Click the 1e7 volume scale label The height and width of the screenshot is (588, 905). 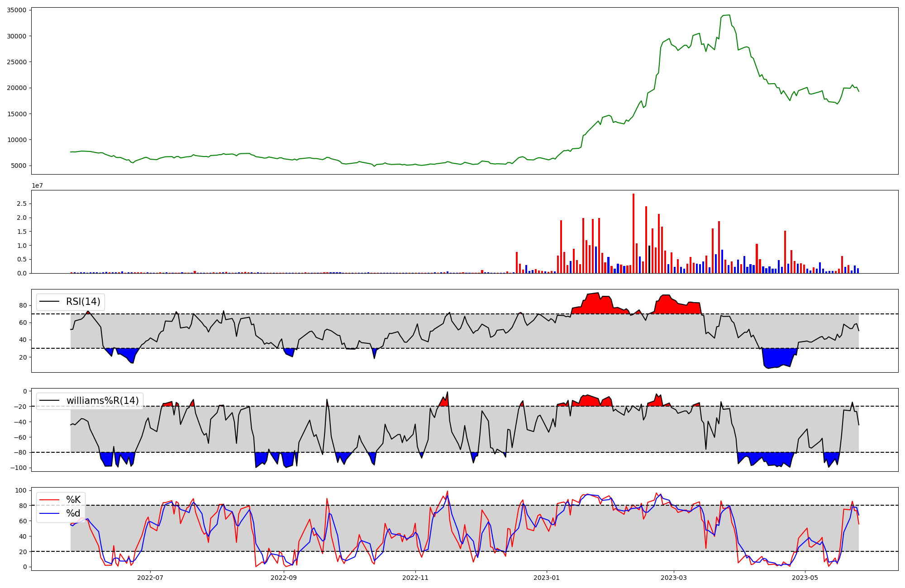click(37, 186)
